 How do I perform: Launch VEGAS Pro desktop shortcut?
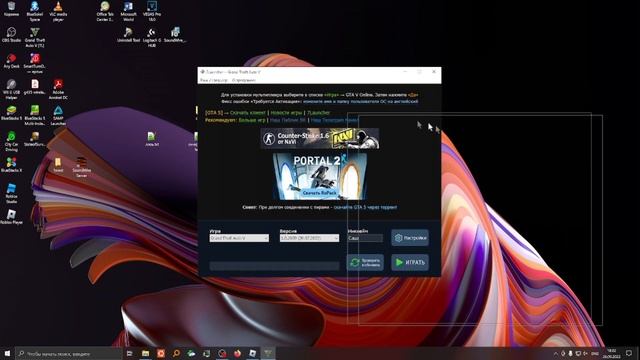152,11
